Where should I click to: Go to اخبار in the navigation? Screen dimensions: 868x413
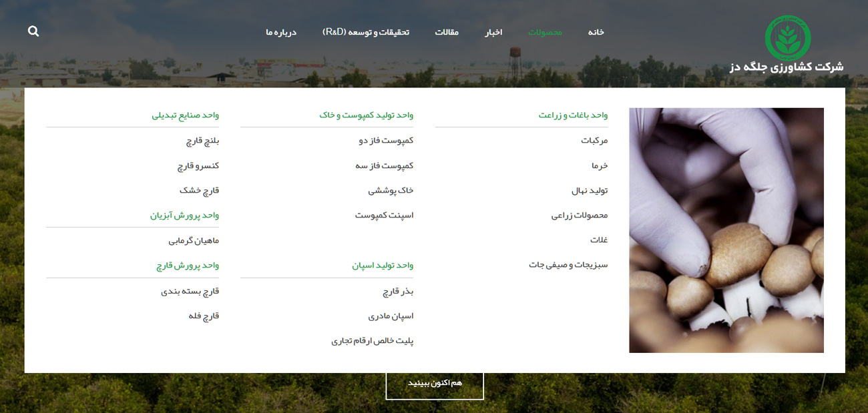[493, 32]
